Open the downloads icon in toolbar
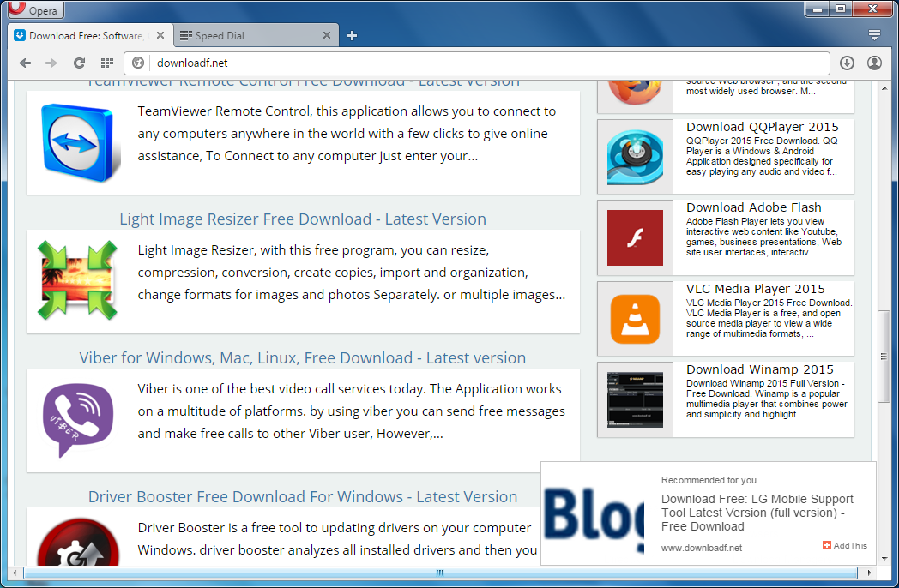This screenshot has width=899, height=588. click(x=847, y=63)
